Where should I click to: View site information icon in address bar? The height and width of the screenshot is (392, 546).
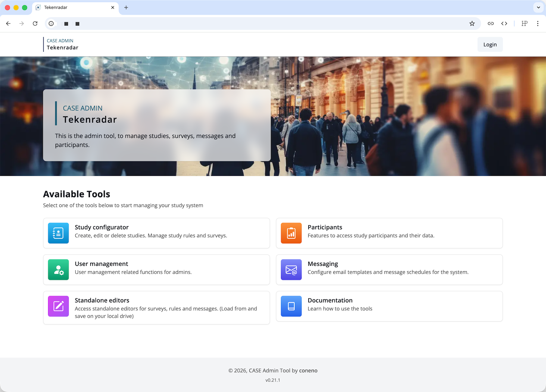click(x=51, y=23)
